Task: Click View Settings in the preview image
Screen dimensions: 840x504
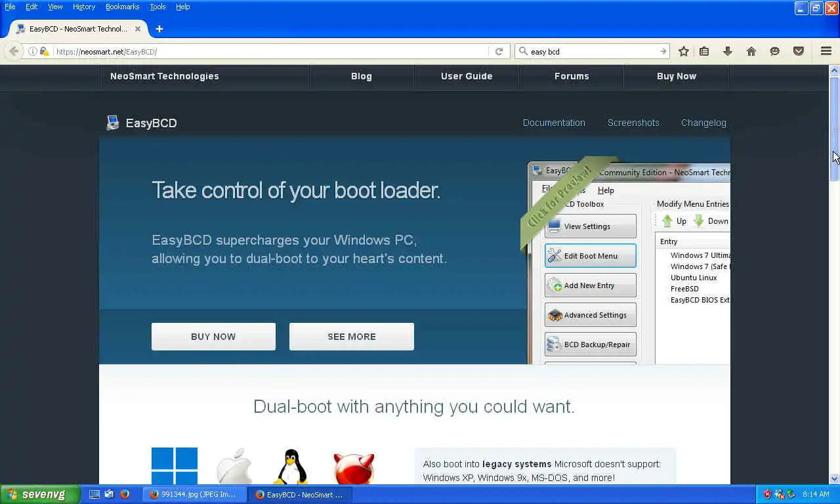Action: (x=591, y=226)
